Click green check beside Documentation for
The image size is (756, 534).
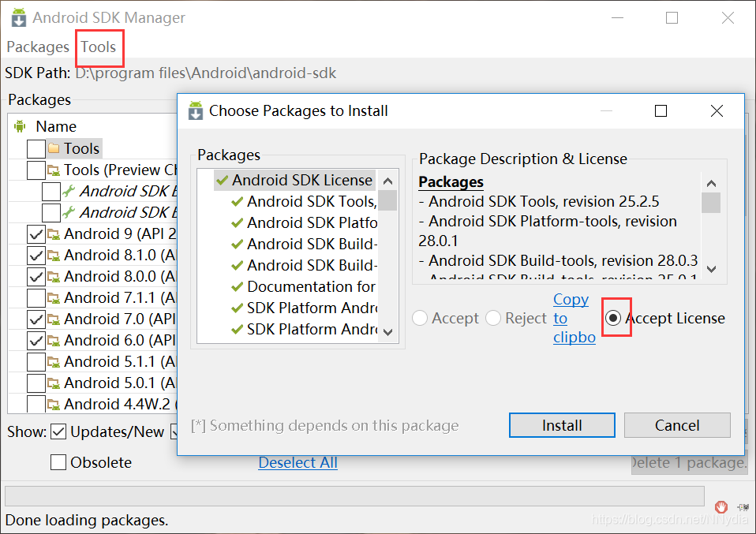click(238, 286)
